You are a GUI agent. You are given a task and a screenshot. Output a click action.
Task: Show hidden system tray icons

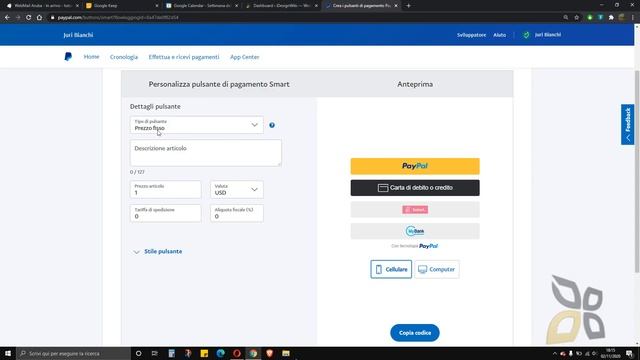[x=554, y=353]
